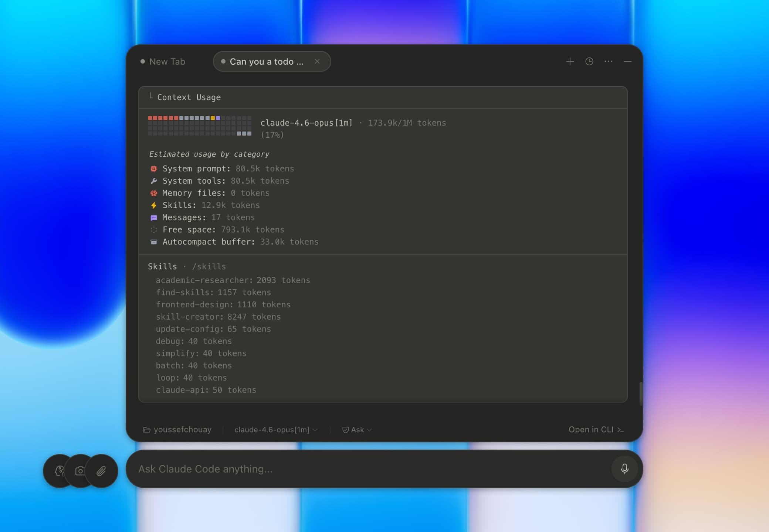Click 'find-skills: 1157 tokens' row
This screenshot has height=532, width=769.
tap(213, 292)
